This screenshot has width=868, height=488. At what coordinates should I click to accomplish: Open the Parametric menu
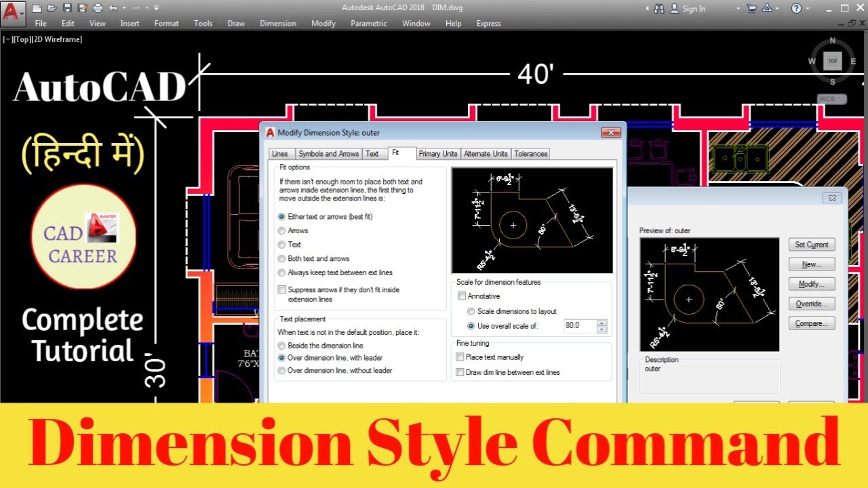pos(369,23)
